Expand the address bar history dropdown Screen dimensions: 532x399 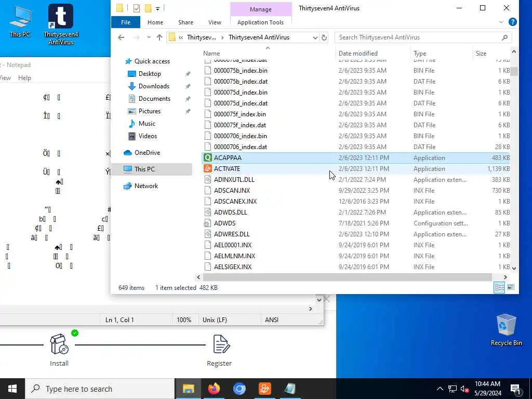pos(315,37)
